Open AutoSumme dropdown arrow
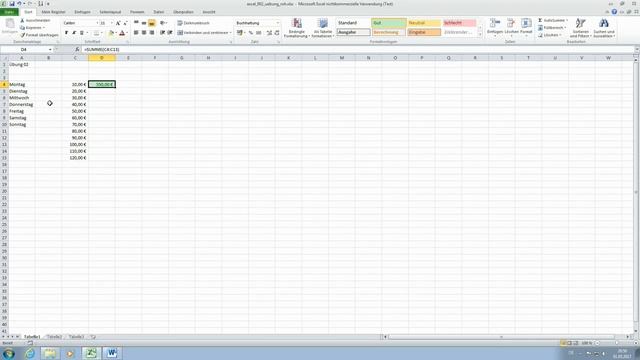The image size is (640, 360). [567, 20]
